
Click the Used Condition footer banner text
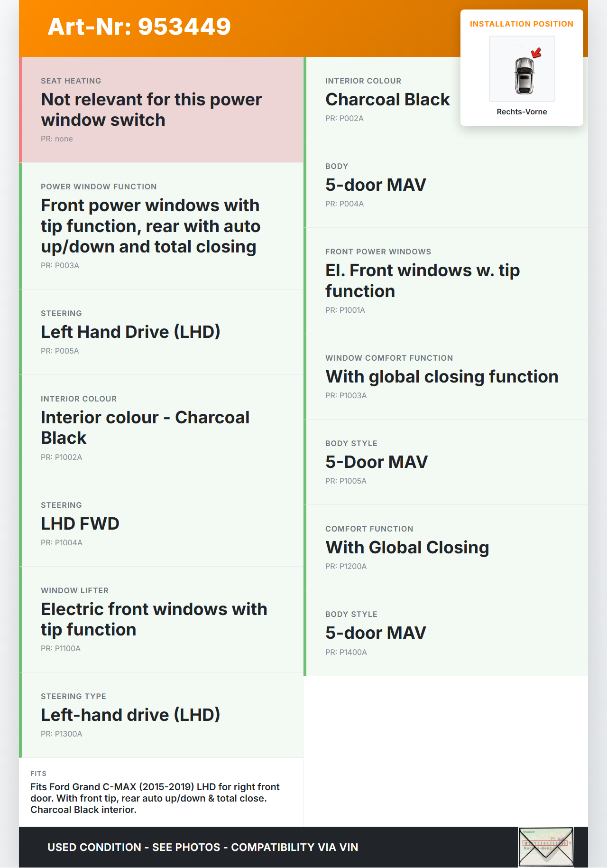[202, 847]
